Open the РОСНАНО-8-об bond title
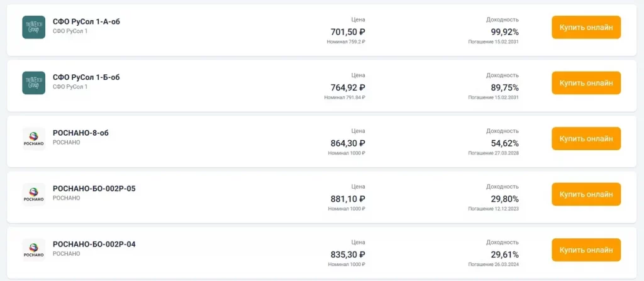The width and height of the screenshot is (644, 281). pyautogui.click(x=80, y=133)
